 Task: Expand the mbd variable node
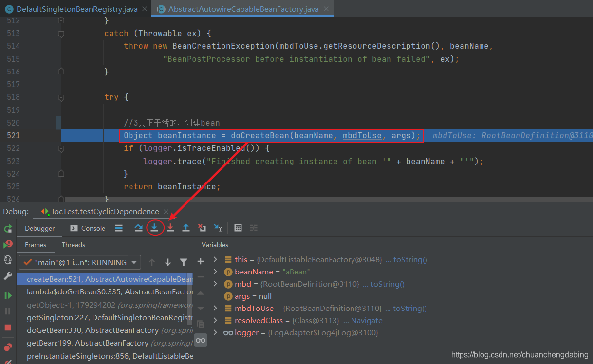point(215,284)
